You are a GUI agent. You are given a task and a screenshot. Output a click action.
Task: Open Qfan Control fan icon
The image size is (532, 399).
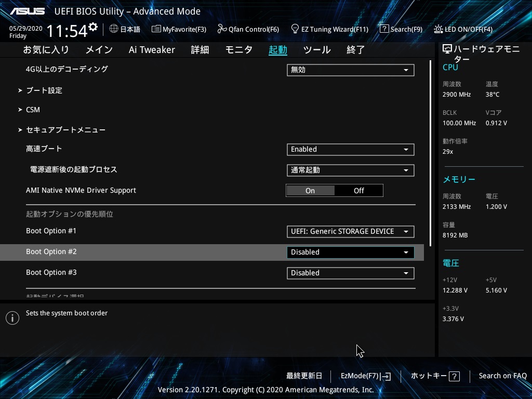222,29
